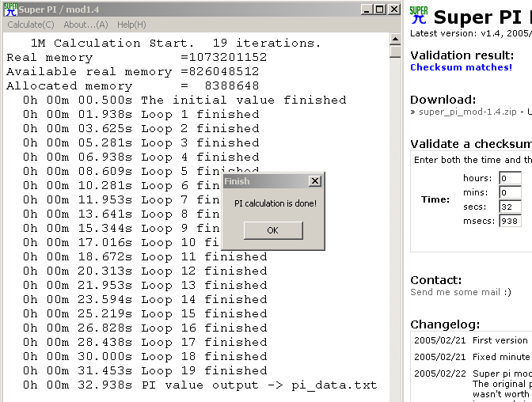Click the 'Loop 15 finished' log line
The height and width of the screenshot is (402, 532).
tap(145, 313)
